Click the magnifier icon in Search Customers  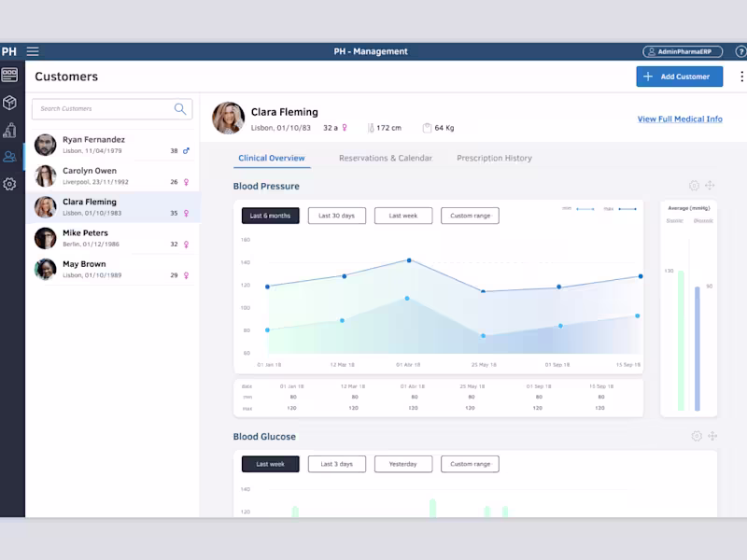(x=180, y=109)
